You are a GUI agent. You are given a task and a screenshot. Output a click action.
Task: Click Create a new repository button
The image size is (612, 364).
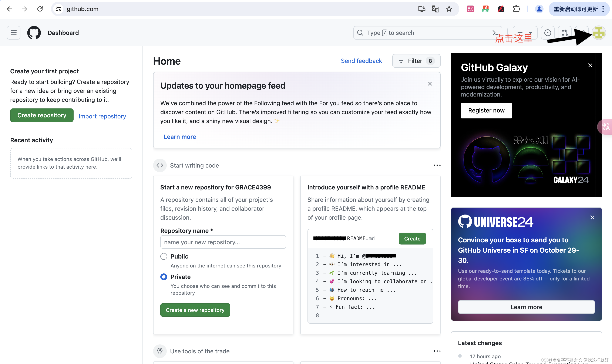pos(195,310)
